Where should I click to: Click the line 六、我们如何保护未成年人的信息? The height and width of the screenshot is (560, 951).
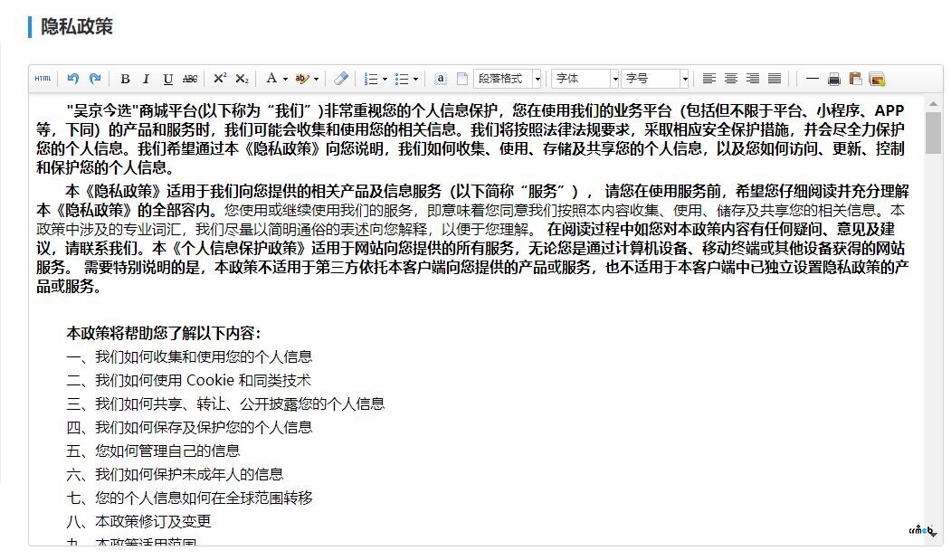point(175,474)
